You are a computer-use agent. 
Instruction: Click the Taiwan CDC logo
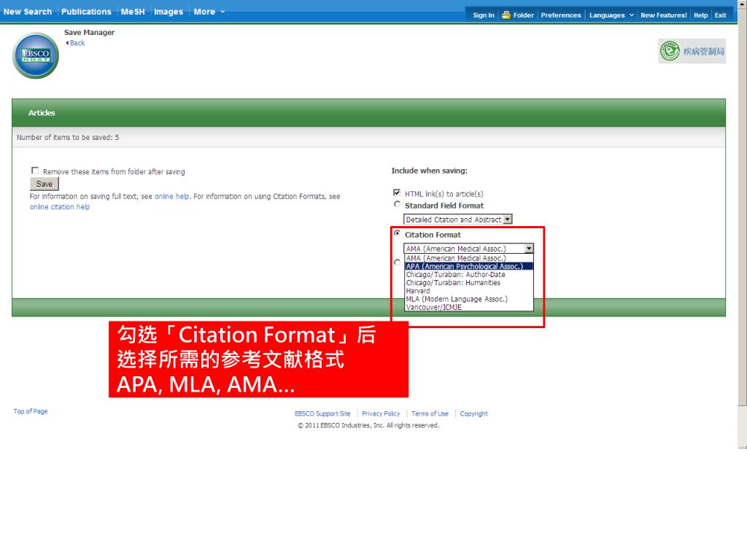point(692,51)
